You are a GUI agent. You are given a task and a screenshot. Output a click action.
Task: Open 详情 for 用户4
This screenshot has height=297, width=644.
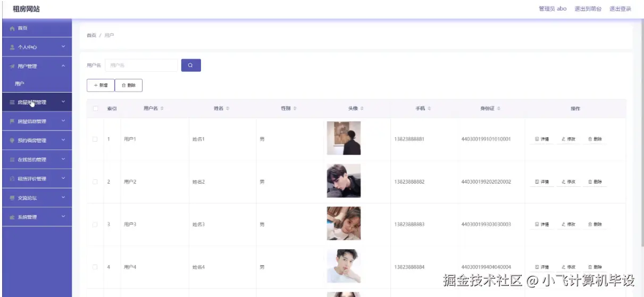(x=542, y=267)
